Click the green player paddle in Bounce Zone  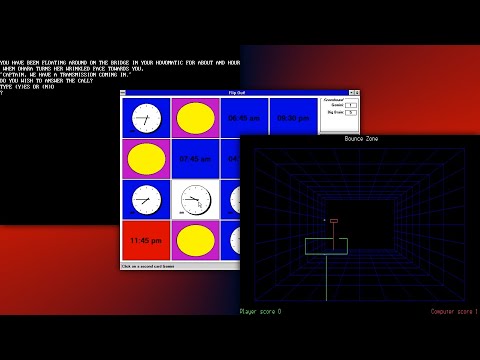(x=326, y=246)
